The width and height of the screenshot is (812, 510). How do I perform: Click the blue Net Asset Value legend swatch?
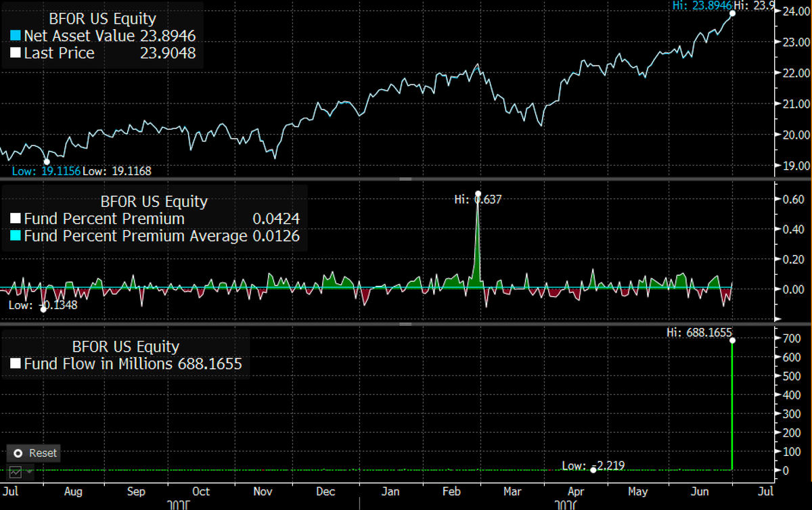16,34
